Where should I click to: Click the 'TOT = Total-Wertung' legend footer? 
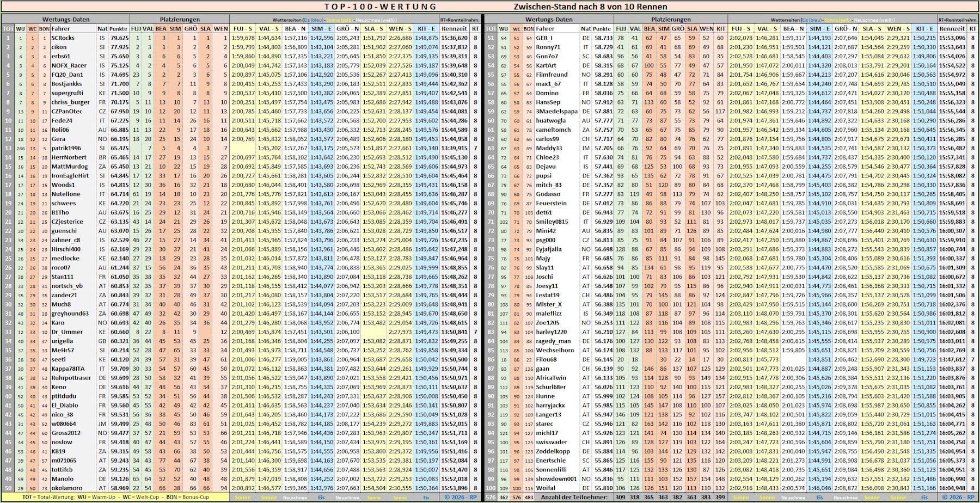click(x=115, y=497)
